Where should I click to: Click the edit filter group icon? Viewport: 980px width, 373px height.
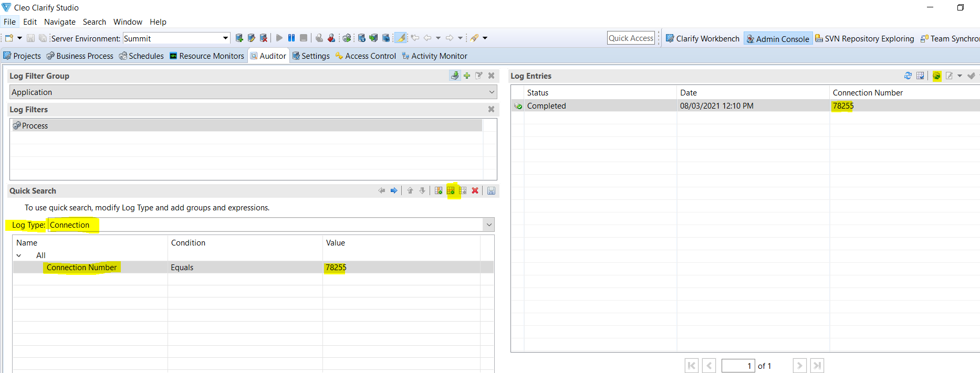click(479, 76)
